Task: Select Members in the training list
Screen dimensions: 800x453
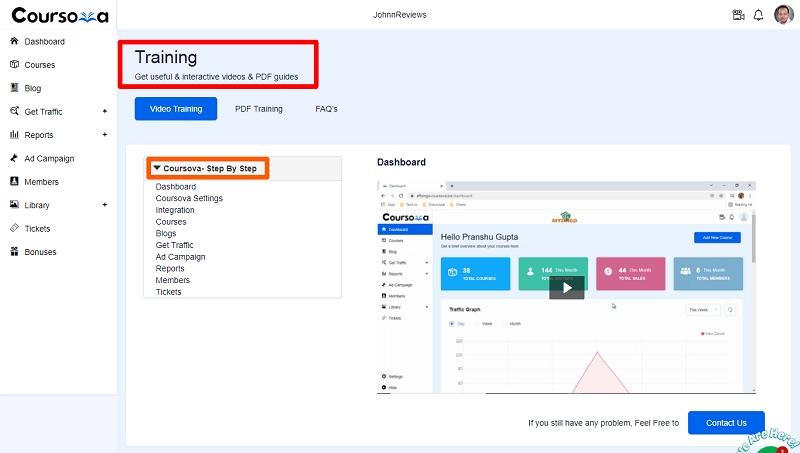Action: pyautogui.click(x=172, y=280)
